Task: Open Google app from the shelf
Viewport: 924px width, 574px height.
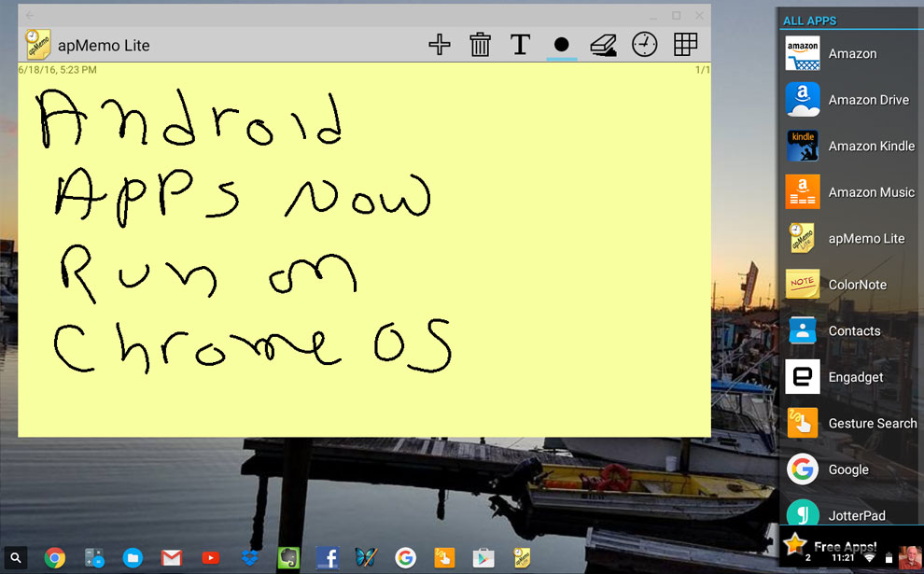Action: click(405, 557)
